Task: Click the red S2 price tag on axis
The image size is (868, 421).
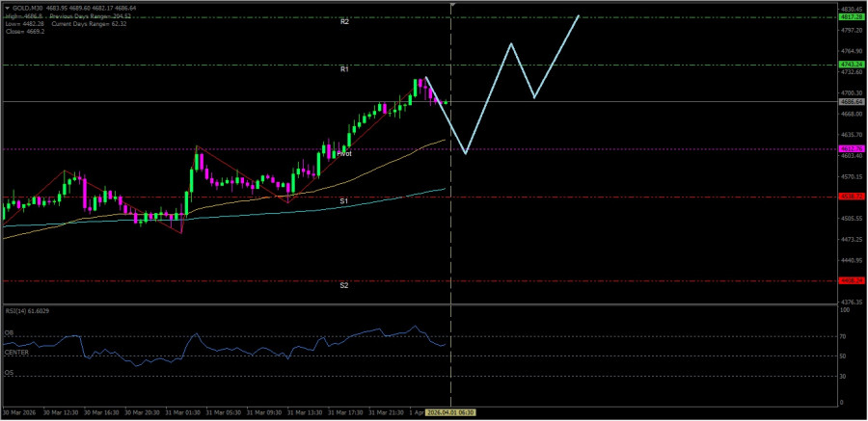Action: pos(851,280)
